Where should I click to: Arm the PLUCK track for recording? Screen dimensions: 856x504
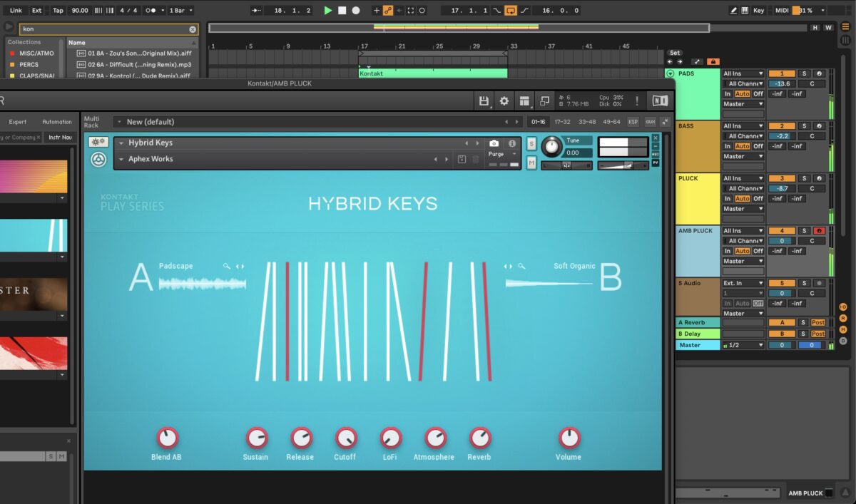[819, 178]
